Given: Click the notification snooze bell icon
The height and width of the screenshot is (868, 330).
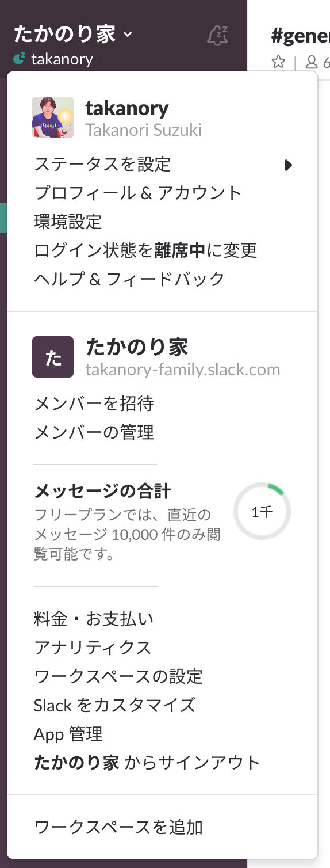Looking at the screenshot, I should click(217, 36).
